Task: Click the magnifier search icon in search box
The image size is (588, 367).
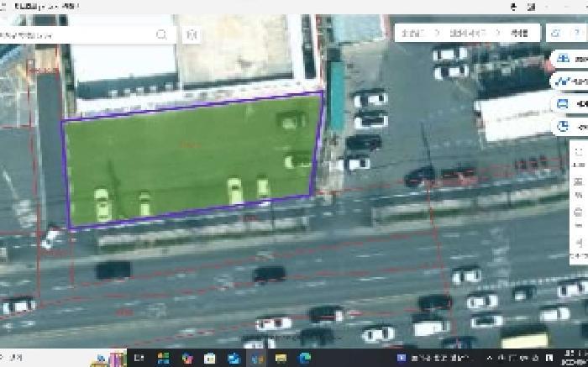Action: 161,35
